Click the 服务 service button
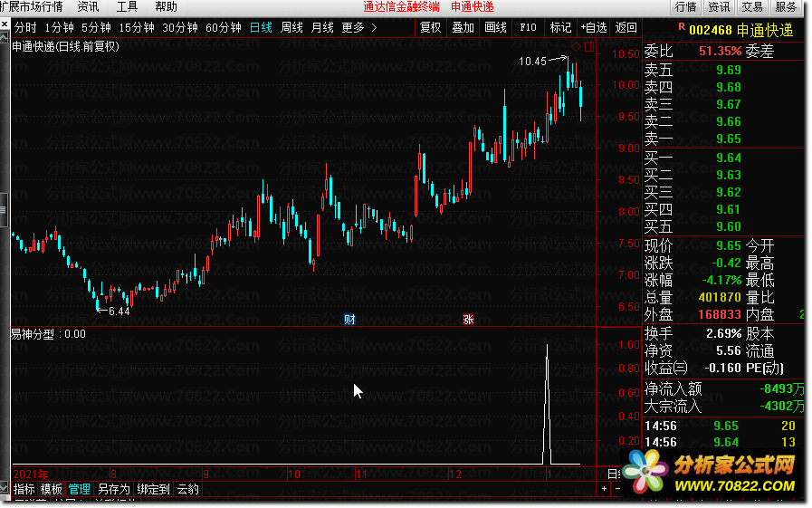 [786, 6]
